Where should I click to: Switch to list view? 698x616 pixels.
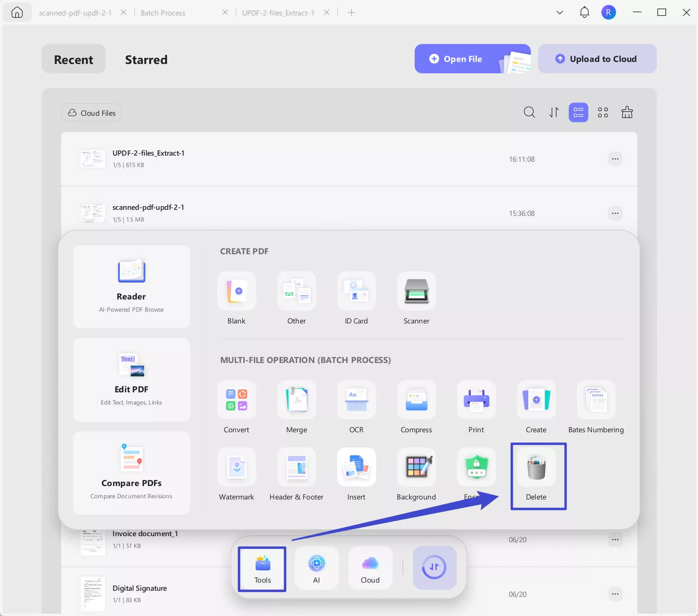(x=578, y=112)
